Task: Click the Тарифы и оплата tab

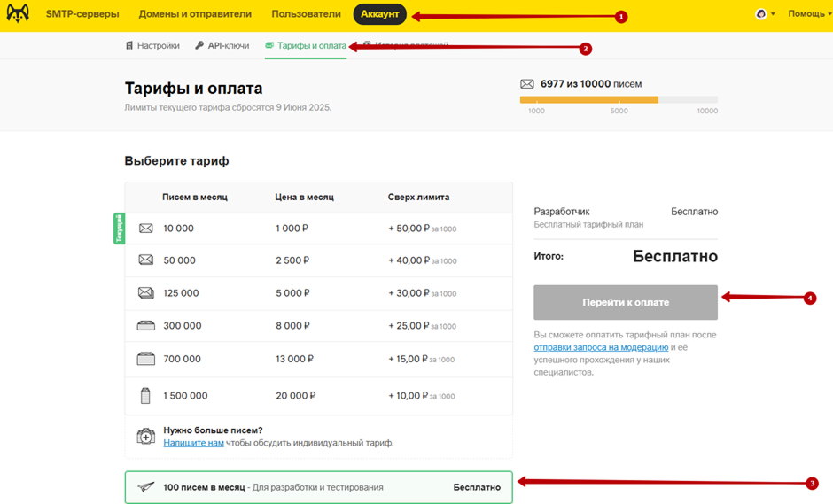Action: coord(306,46)
